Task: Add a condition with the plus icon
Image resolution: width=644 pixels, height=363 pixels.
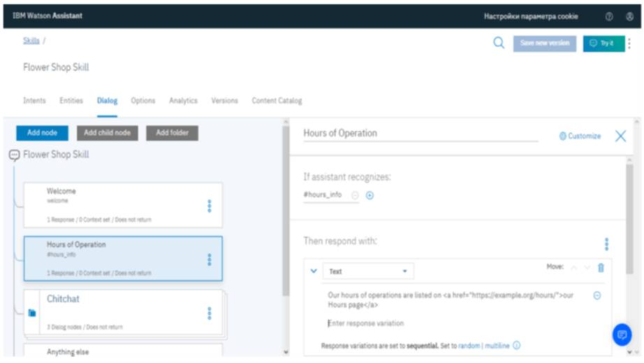Action: [x=370, y=196]
